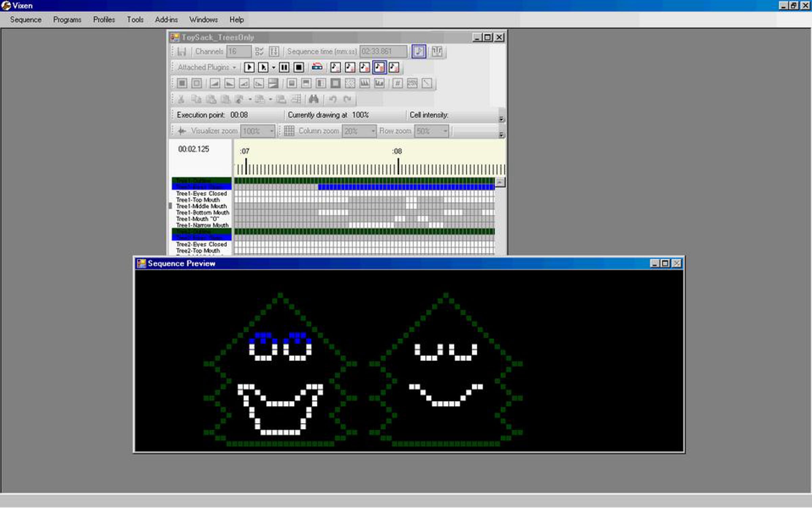Click the Play sequence button

click(249, 67)
